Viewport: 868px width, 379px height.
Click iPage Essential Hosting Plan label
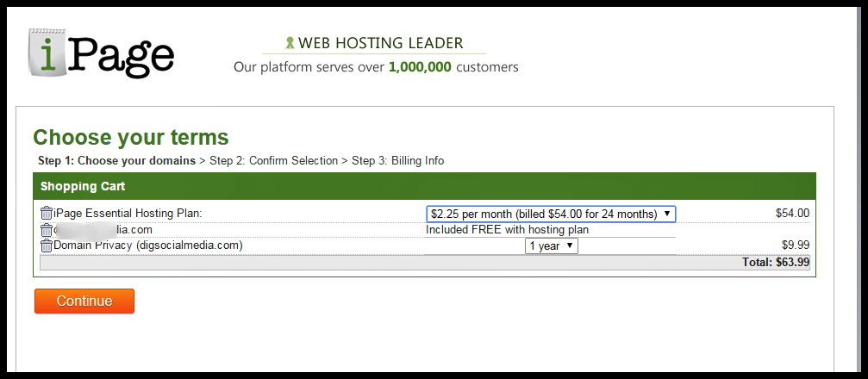pos(128,213)
